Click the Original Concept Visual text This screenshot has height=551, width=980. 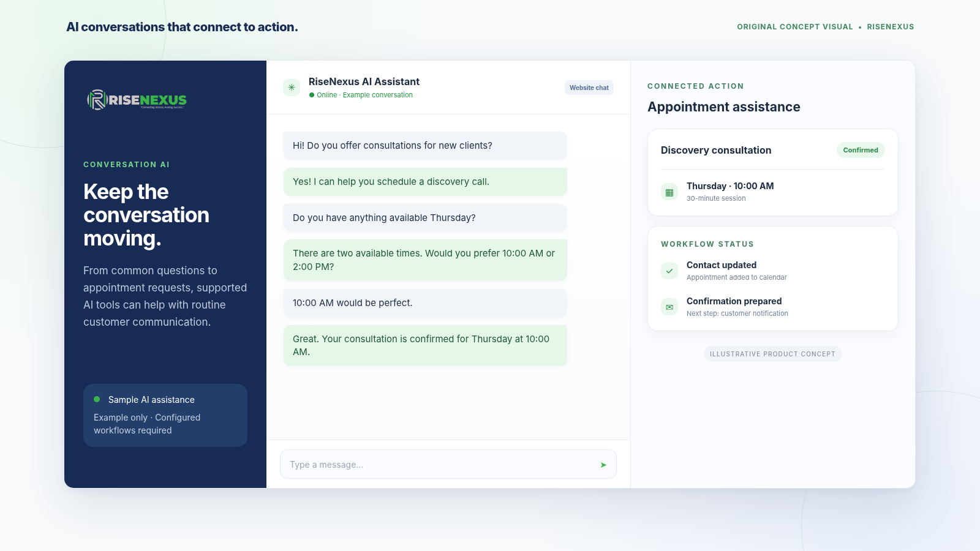(x=795, y=27)
